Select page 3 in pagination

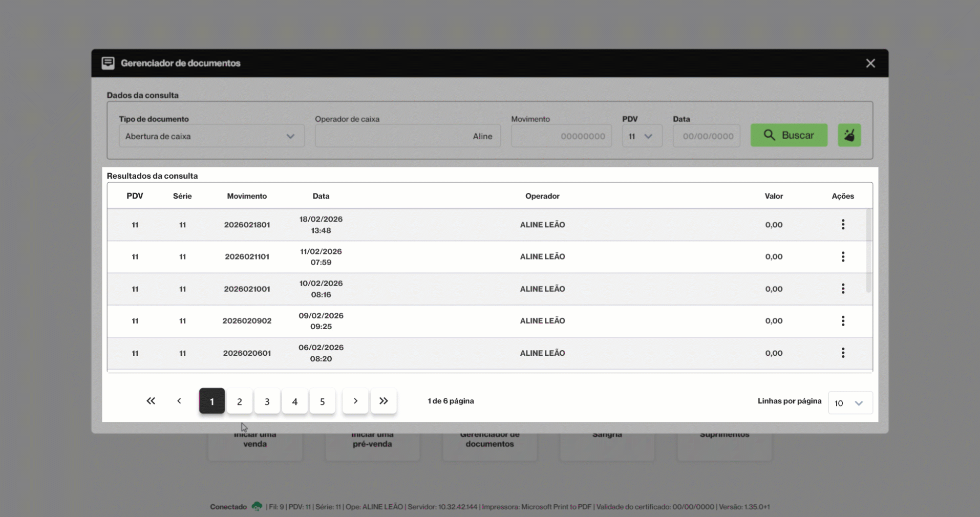coord(267,402)
